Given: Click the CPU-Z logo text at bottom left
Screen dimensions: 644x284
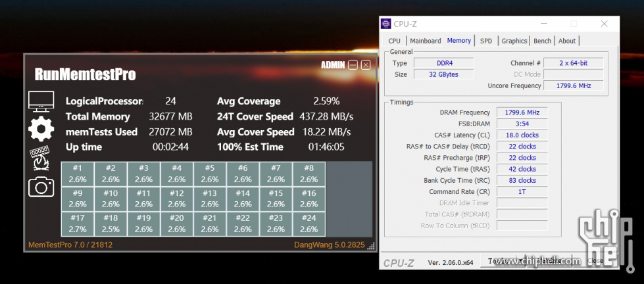Looking at the screenshot, I should click(400, 263).
